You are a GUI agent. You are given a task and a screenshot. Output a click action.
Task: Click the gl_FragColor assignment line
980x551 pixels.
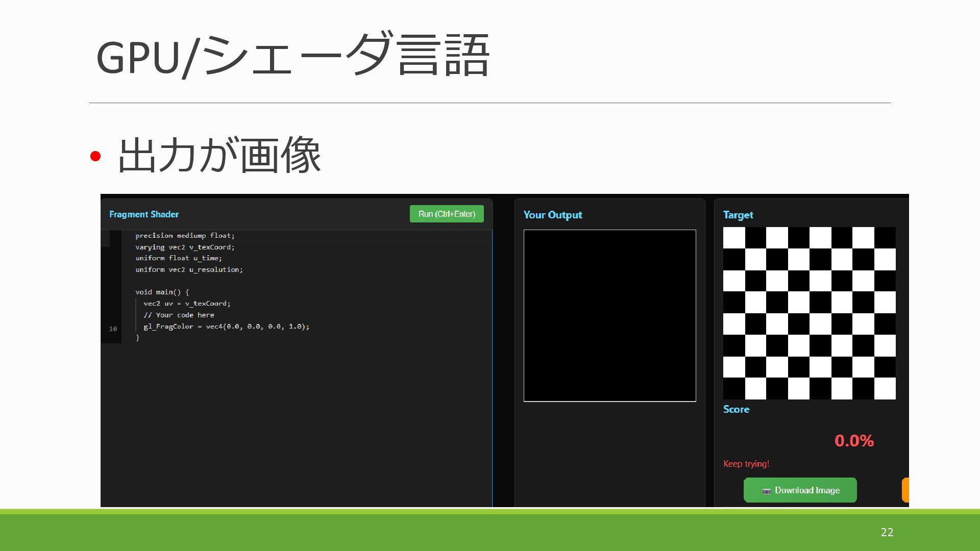click(226, 327)
